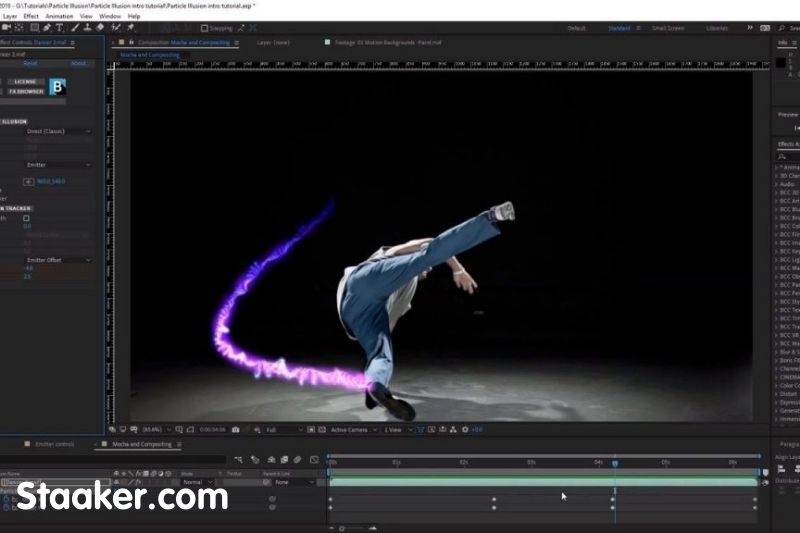Select the Roto Brush tool

pyautogui.click(x=116, y=28)
